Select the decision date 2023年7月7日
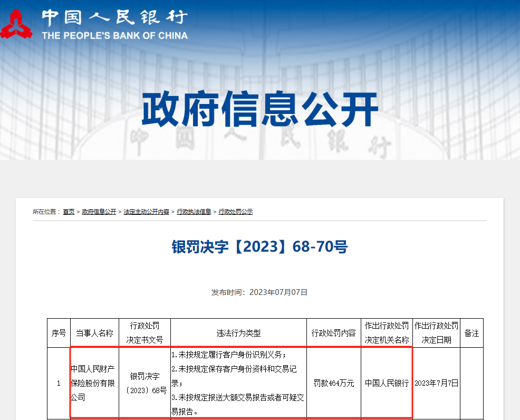The width and height of the screenshot is (520, 420). click(437, 383)
